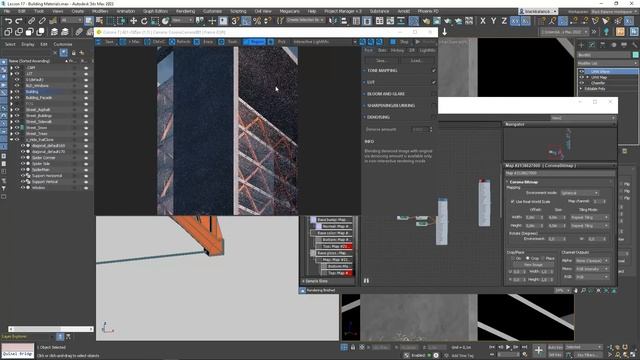This screenshot has width=640, height=360.
Task: Expand the Building layer tree arrow
Action: pos(11,92)
